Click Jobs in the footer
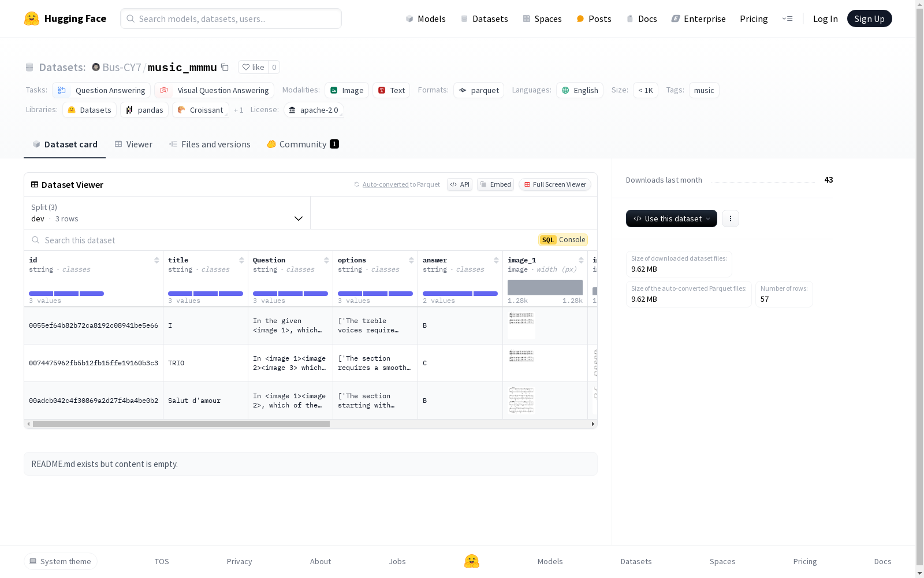Image resolution: width=924 pixels, height=578 pixels. (x=397, y=561)
